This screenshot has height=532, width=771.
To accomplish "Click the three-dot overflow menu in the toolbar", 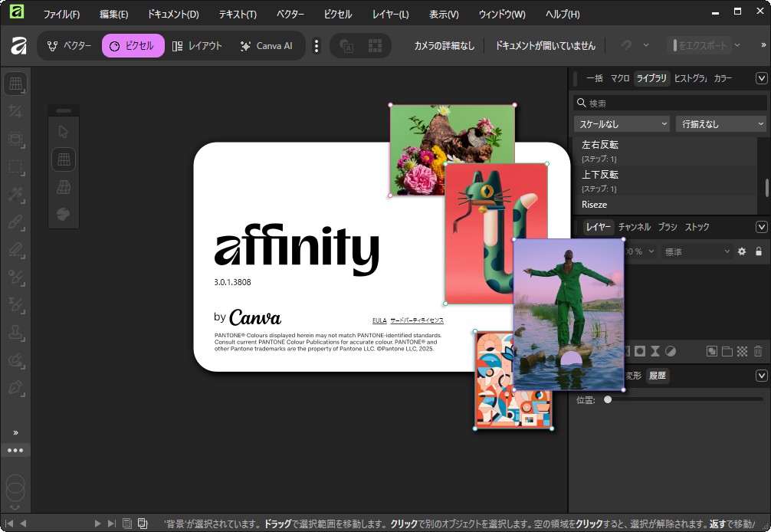I will point(316,45).
